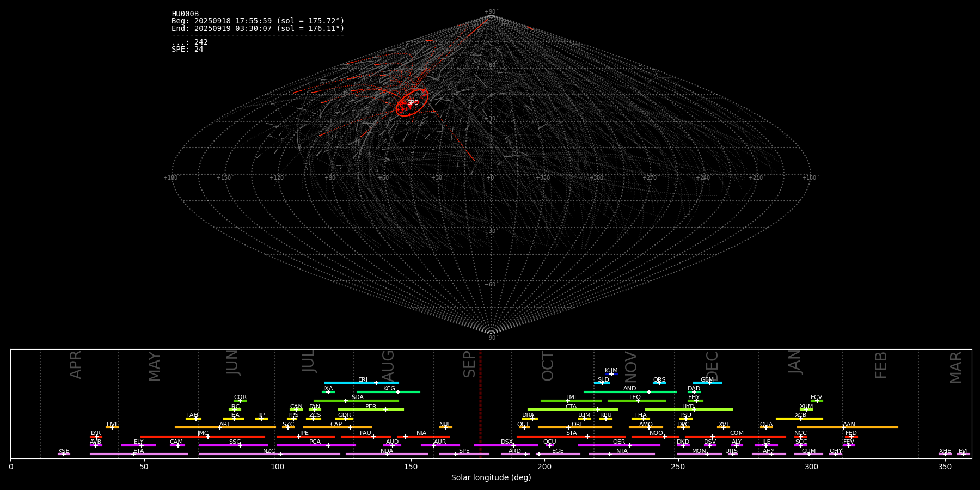Click the SPE bar in bottom timeline
Image resolution: width=980 pixels, height=490 pixels.
tap(464, 454)
